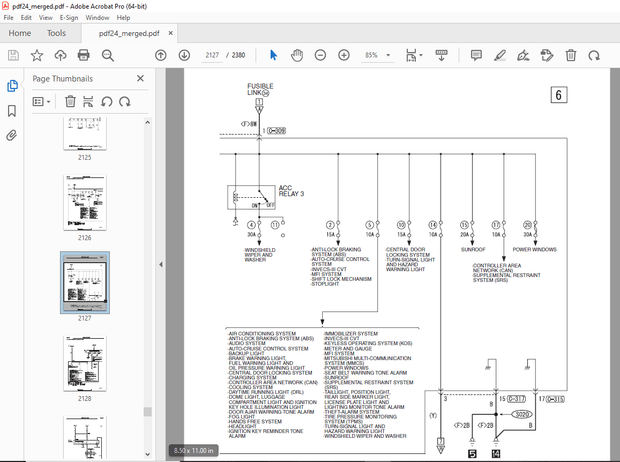Click the 8.50 x 11.00 in page size label
This screenshot has height=462, width=620.
point(193,450)
